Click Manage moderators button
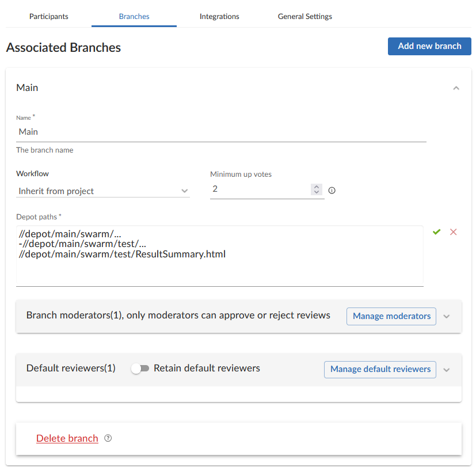The image size is (476, 467). click(391, 316)
